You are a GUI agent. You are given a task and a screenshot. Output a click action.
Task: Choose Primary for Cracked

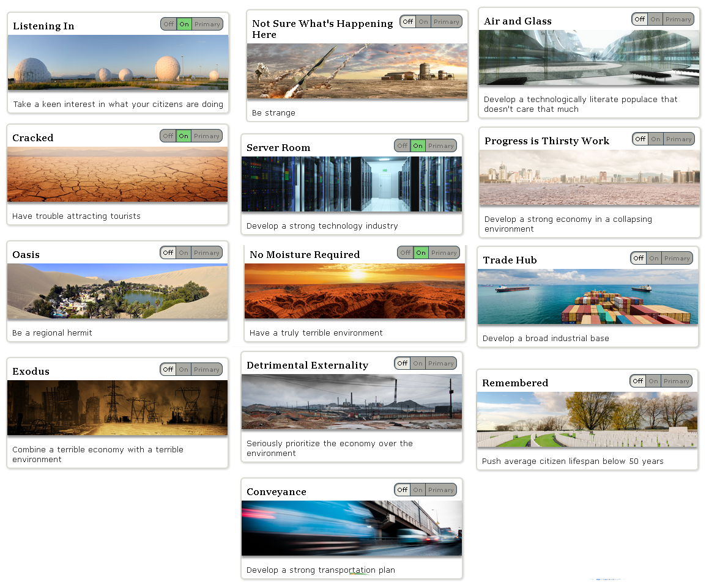(207, 136)
